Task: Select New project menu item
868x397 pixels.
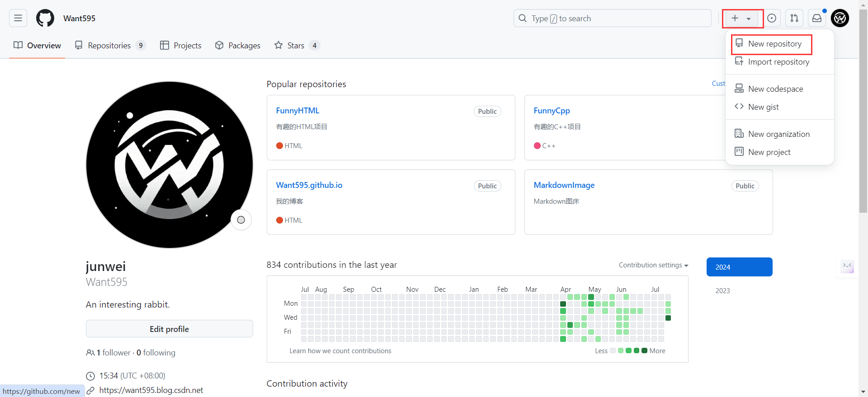Action: click(779, 152)
